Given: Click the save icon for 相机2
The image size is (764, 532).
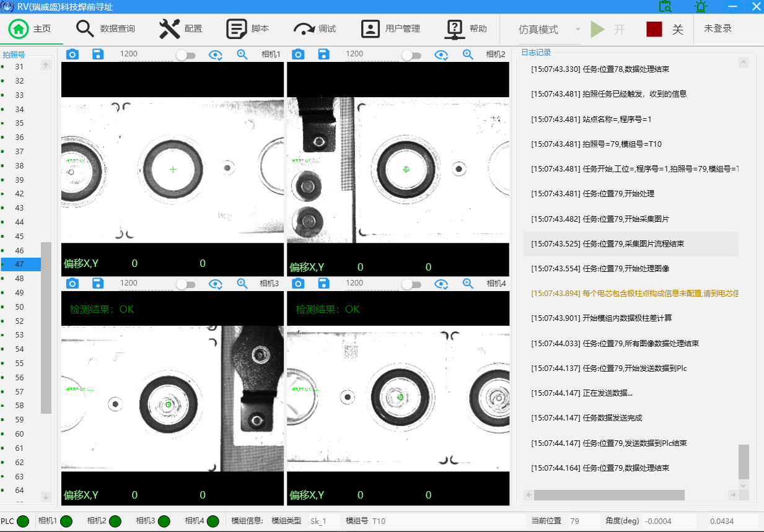Looking at the screenshot, I should click(323, 55).
